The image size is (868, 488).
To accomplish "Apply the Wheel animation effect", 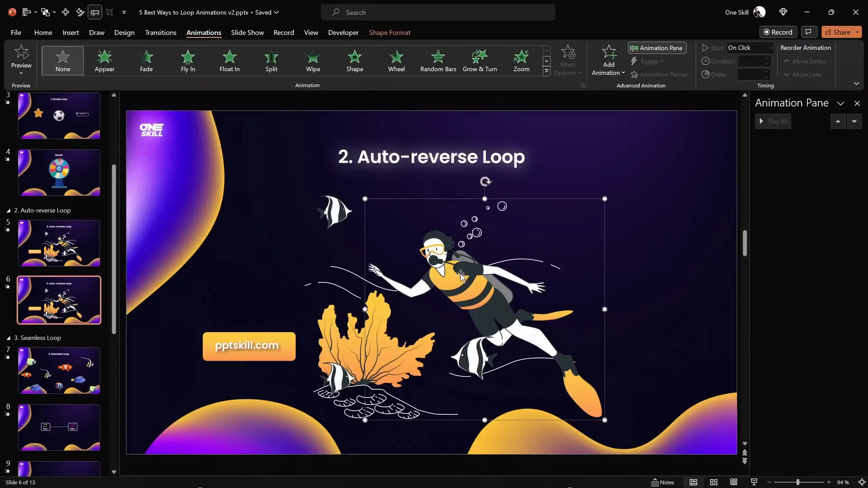I will [396, 61].
